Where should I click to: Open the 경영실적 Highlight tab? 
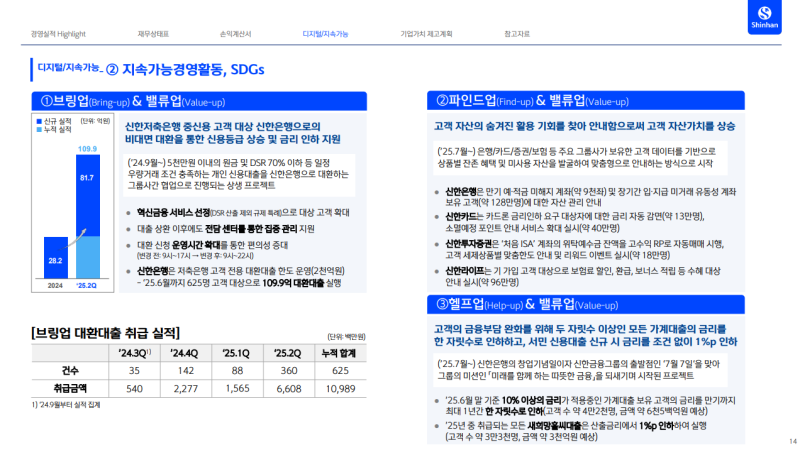tap(60, 33)
